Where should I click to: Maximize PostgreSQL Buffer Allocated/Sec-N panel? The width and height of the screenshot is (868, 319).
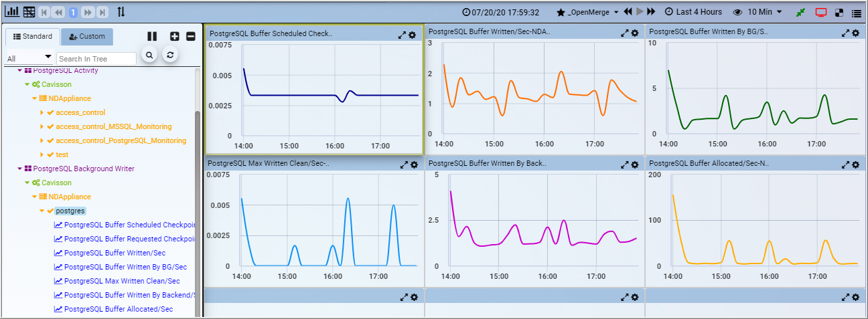click(x=846, y=165)
